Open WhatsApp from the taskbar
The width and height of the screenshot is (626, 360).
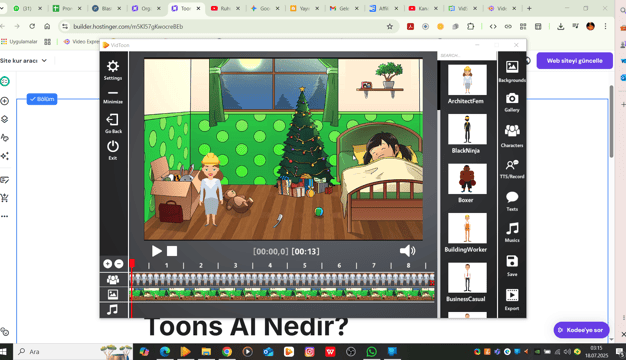pos(371,352)
